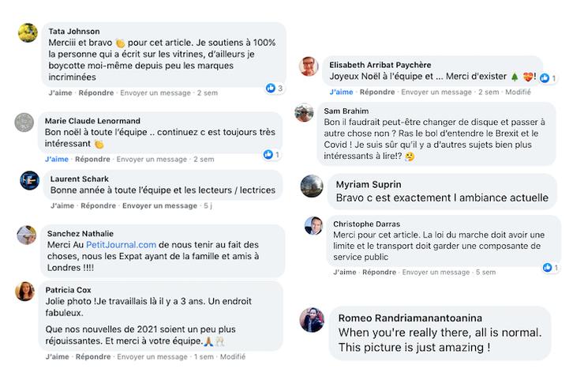588x384 pixels.
Task: Like Tata Johnson's comment with J'aime
Action: pyautogui.click(x=60, y=92)
